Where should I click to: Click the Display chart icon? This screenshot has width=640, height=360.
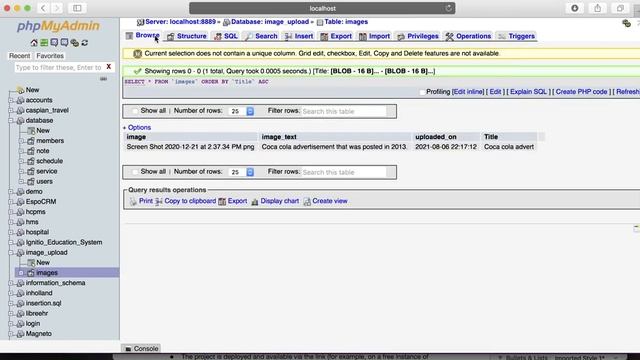pyautogui.click(x=255, y=201)
